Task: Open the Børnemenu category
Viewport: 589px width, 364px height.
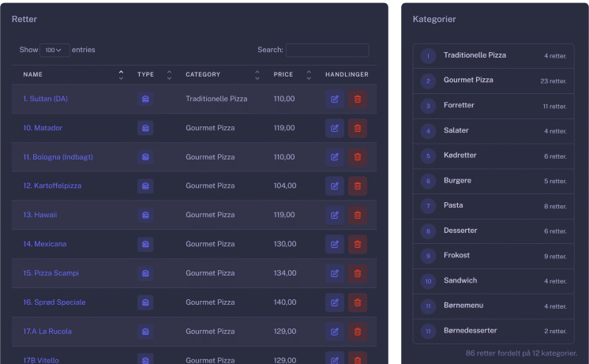Action: tap(463, 306)
